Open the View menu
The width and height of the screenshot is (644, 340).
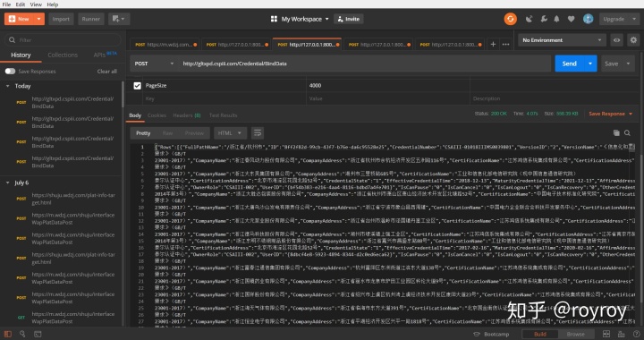[36, 4]
